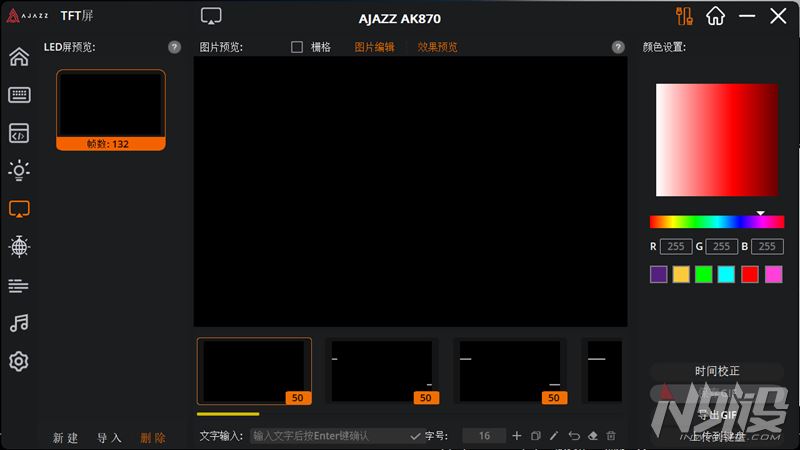Click the 导入 import button

click(x=109, y=438)
